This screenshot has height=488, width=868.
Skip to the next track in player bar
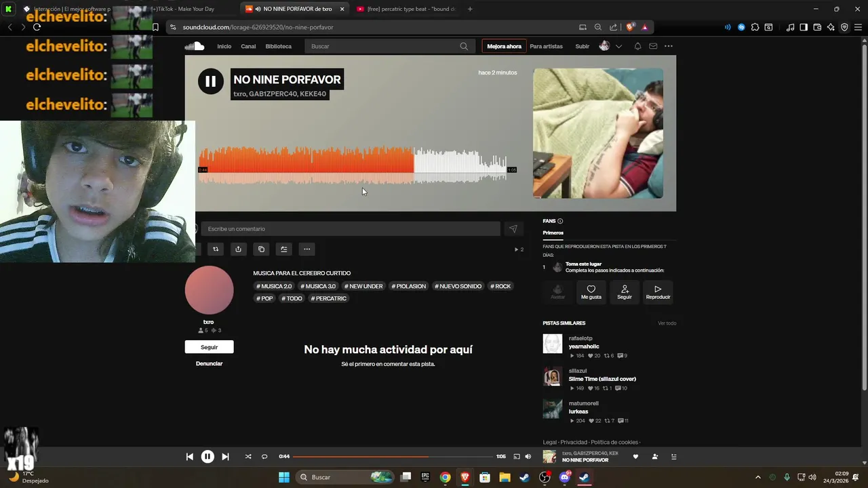click(225, 457)
